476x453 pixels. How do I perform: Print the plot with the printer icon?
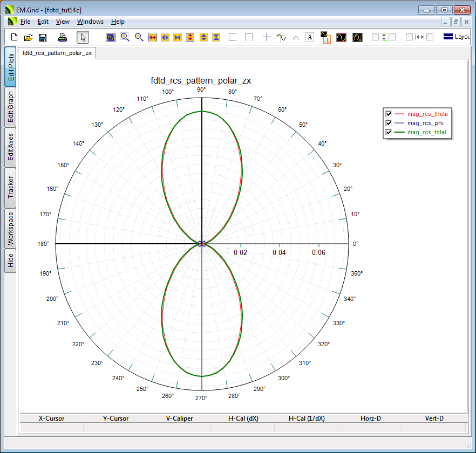tap(63, 37)
